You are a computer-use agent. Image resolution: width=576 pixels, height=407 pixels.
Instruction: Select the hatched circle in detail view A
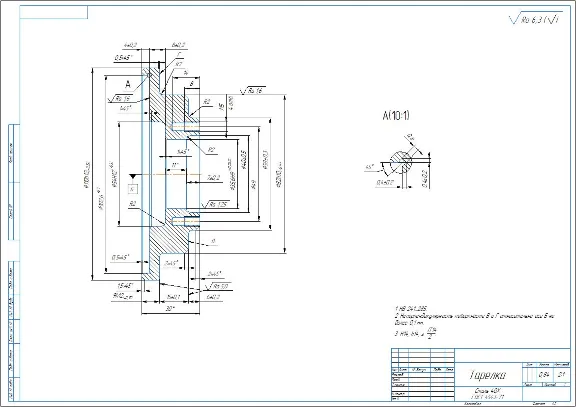(x=400, y=161)
